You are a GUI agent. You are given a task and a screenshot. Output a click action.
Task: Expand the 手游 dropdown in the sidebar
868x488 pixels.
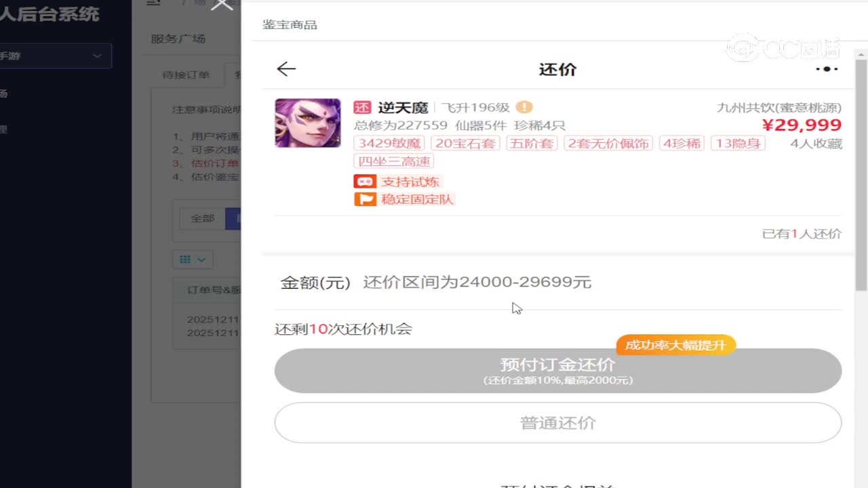[97, 56]
